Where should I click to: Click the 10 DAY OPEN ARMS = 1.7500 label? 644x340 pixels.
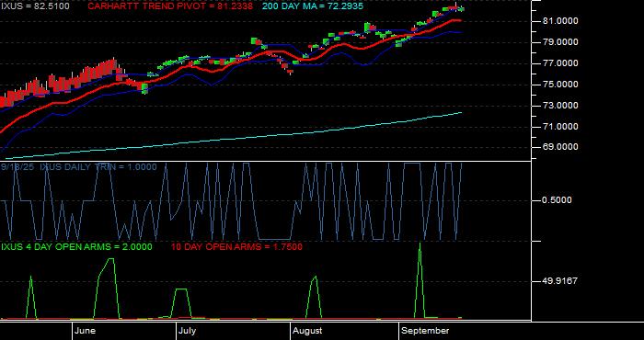pyautogui.click(x=236, y=247)
